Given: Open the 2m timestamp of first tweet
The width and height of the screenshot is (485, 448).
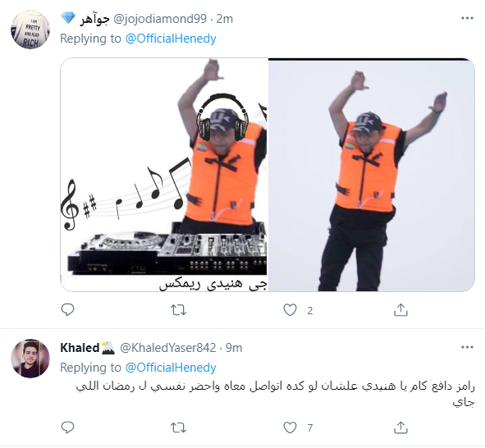Looking at the screenshot, I should point(225,19).
